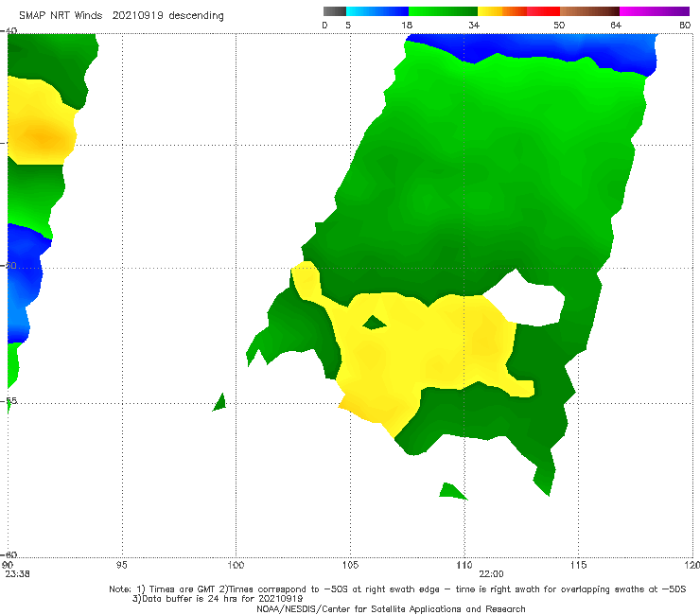Click the small green diamond inside yellow region
The width and height of the screenshot is (700, 615).
[374, 323]
